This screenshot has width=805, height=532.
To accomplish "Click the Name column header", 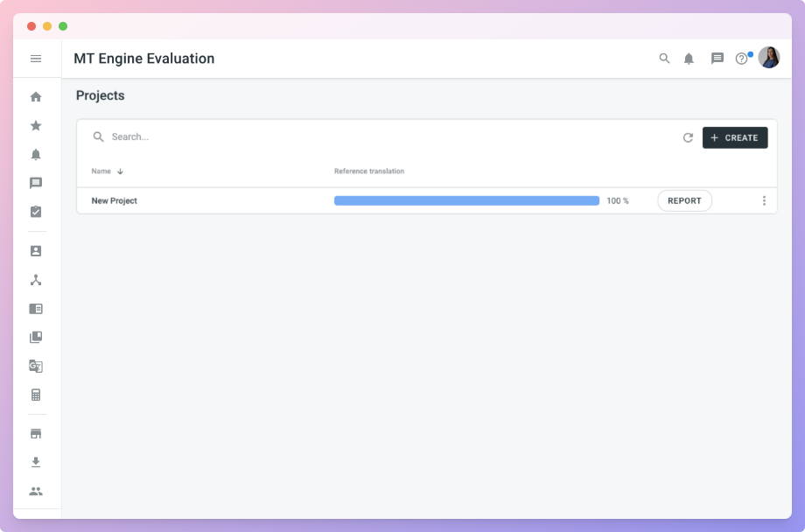I will tap(101, 171).
